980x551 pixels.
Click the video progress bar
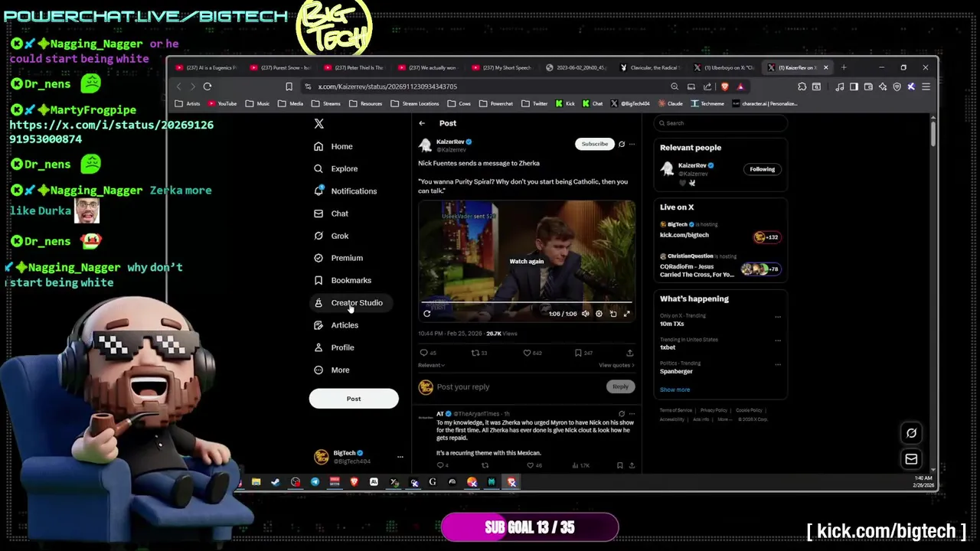(527, 303)
